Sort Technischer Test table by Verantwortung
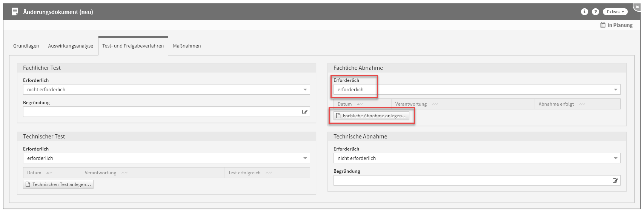The image size is (644, 212). [x=101, y=173]
